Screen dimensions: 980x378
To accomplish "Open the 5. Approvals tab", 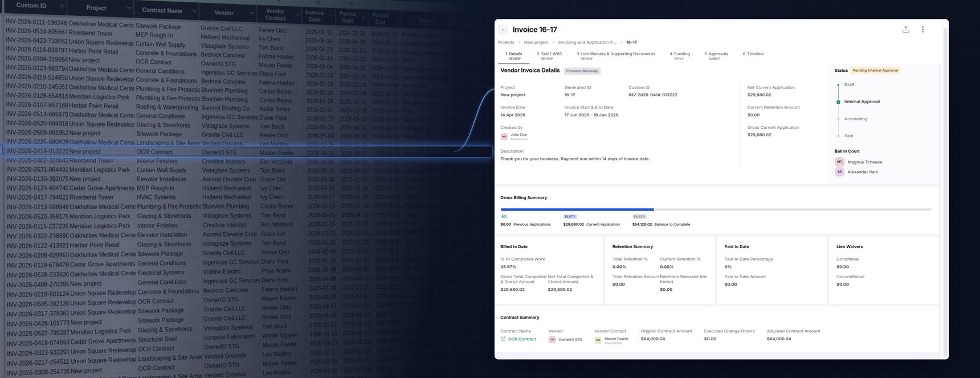I will [x=716, y=56].
